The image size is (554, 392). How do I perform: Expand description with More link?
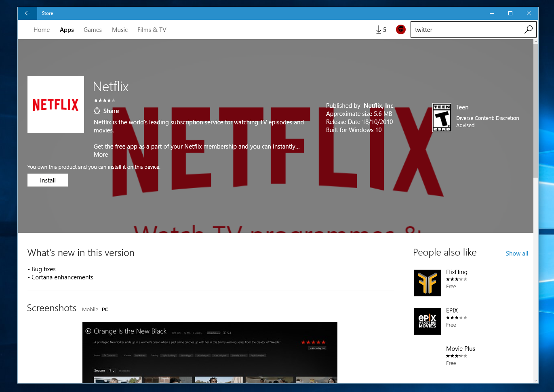point(101,155)
